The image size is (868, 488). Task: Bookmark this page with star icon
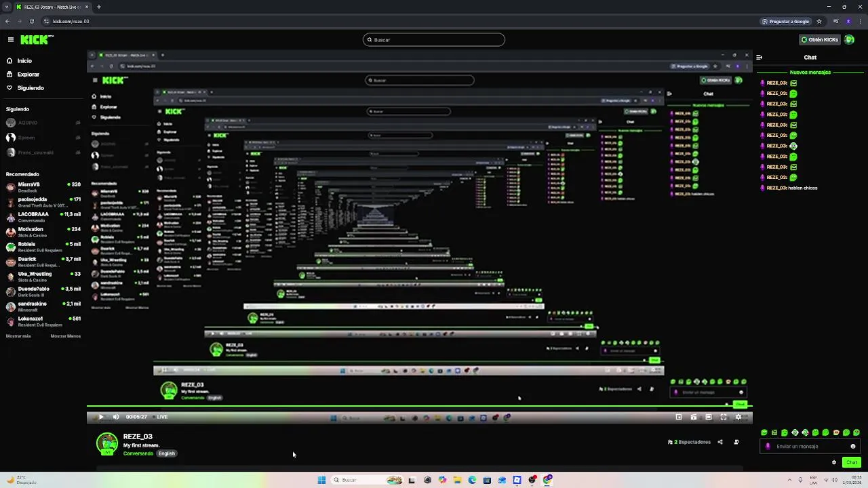coord(819,21)
